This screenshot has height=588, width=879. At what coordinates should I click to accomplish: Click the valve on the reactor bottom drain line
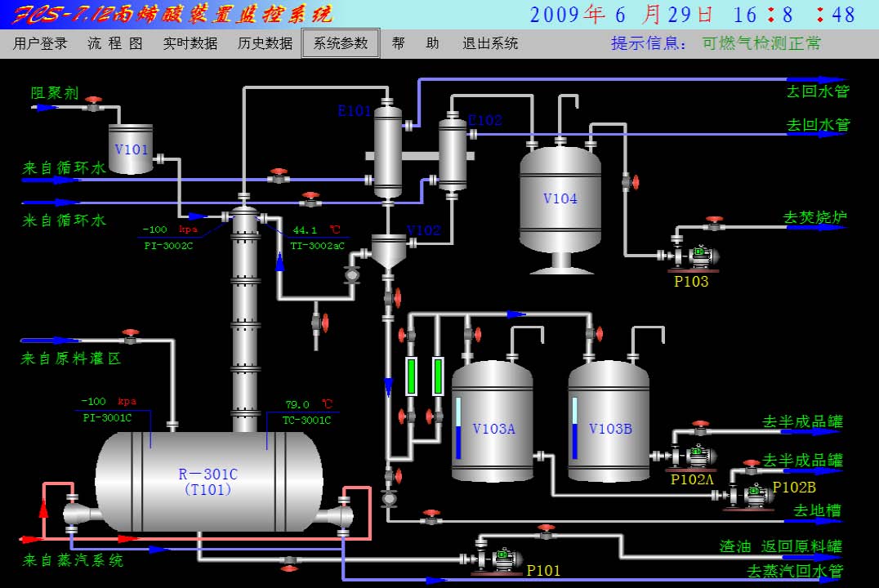point(289,563)
